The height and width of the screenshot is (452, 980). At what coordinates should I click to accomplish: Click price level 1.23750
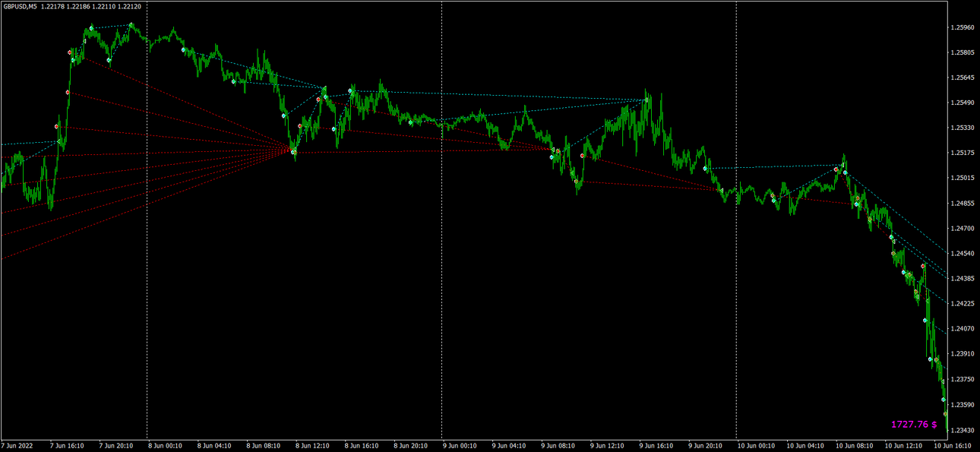point(963,380)
